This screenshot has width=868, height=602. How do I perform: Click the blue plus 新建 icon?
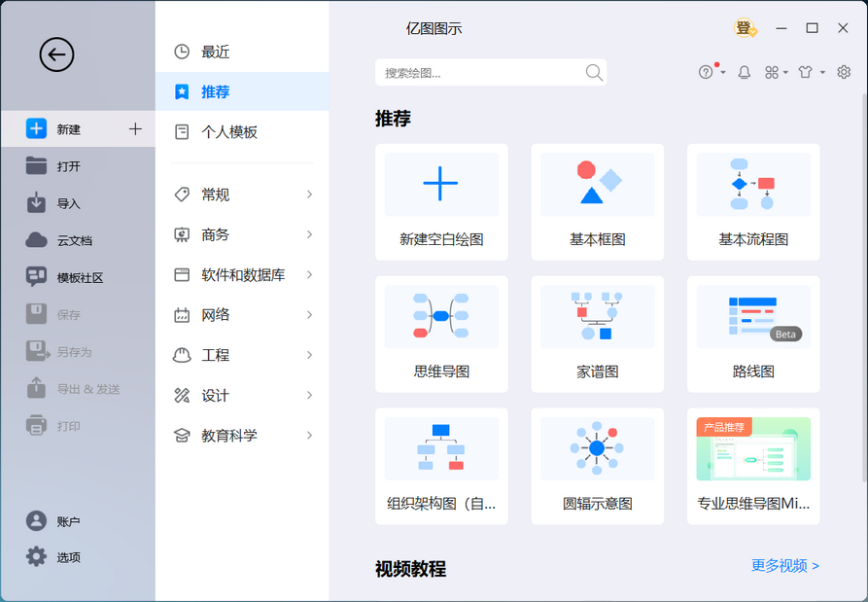[x=36, y=128]
